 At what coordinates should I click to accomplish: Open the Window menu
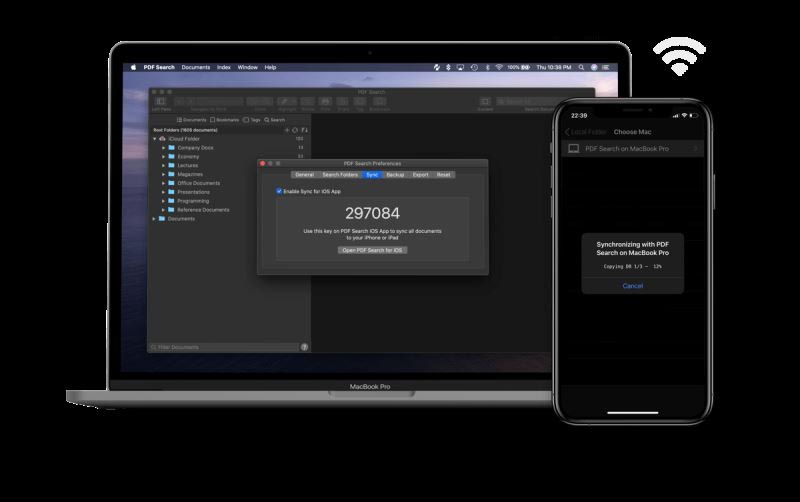pyautogui.click(x=247, y=67)
